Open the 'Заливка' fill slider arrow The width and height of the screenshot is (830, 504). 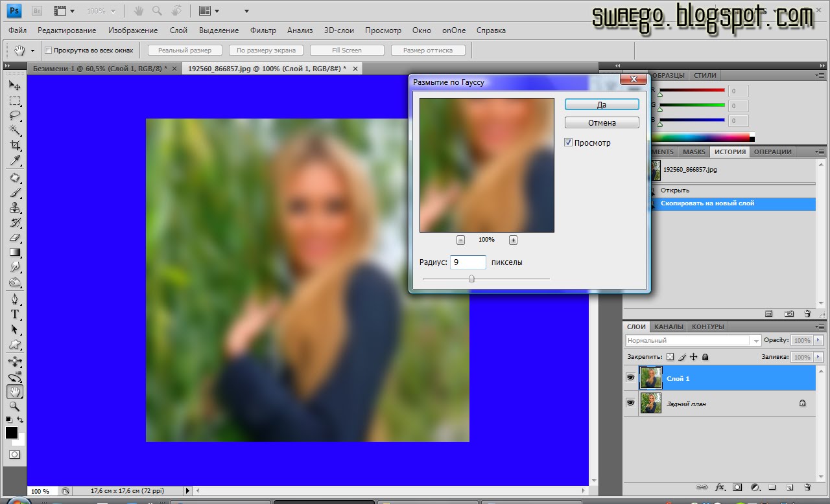point(818,357)
